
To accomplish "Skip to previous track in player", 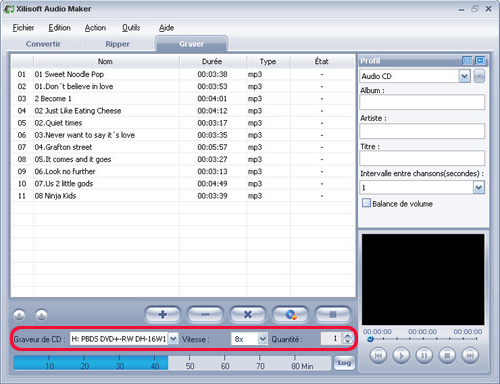I will point(378,356).
